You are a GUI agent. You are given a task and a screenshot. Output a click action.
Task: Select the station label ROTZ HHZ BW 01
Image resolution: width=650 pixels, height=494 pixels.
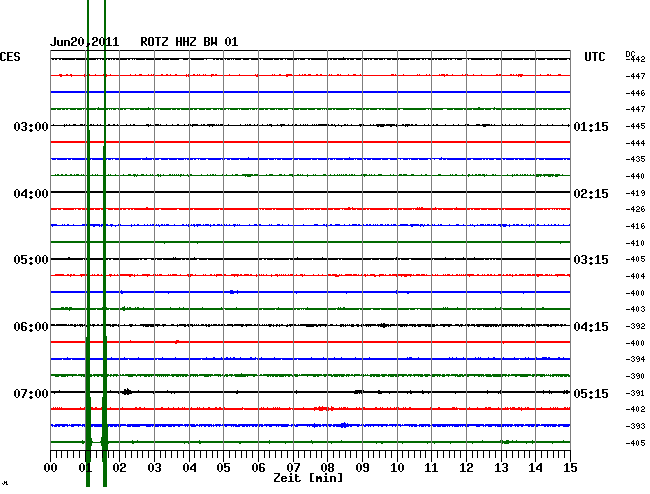coord(189,42)
